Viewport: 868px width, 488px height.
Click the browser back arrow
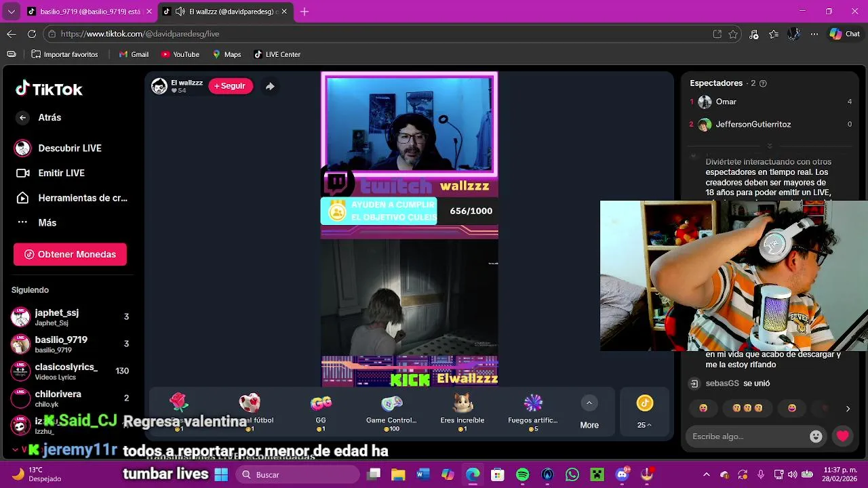[x=12, y=34]
